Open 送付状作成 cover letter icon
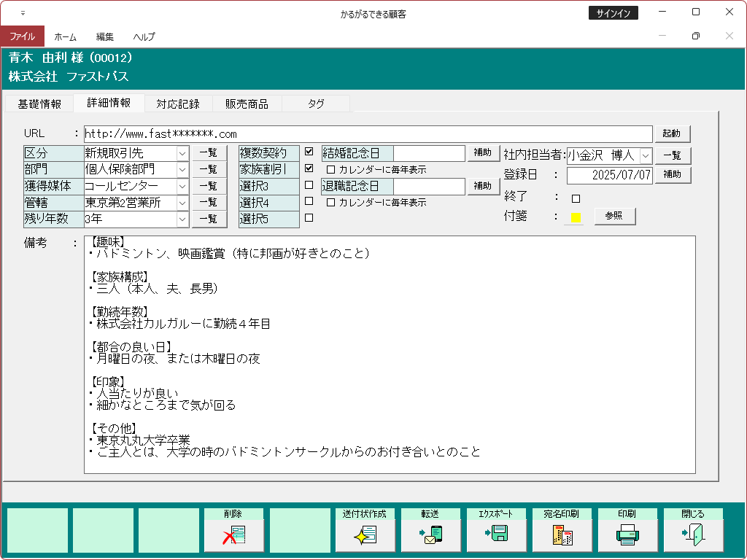 [x=365, y=535]
